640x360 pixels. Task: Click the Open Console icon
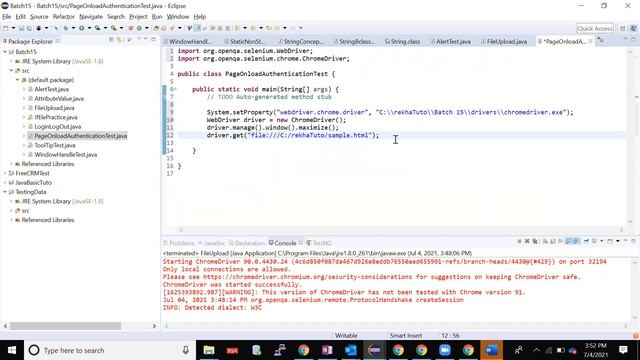pos(610,241)
